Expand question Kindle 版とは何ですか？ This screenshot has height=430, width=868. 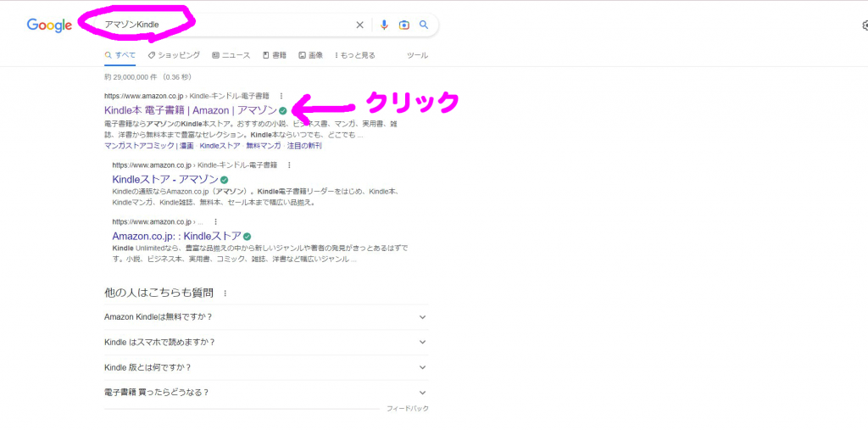(266, 367)
